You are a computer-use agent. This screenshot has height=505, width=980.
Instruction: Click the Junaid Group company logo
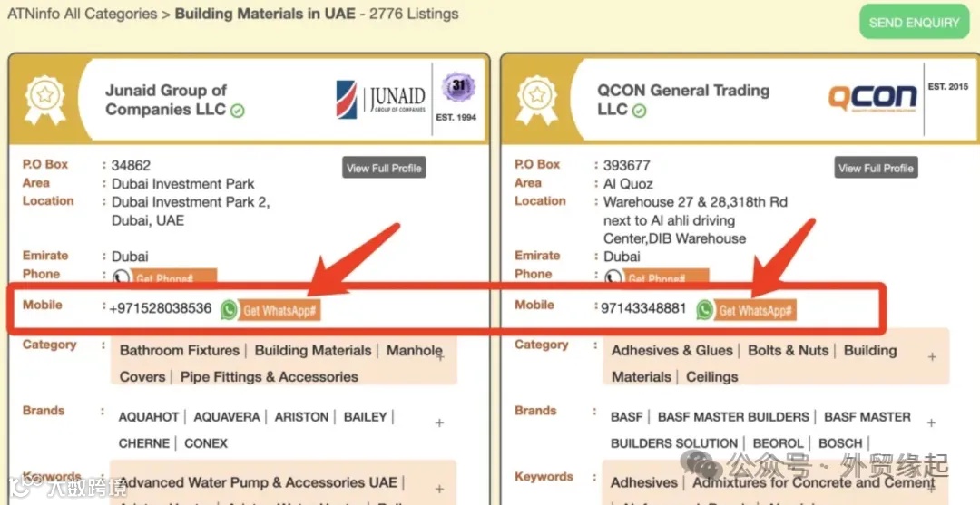coord(380,99)
